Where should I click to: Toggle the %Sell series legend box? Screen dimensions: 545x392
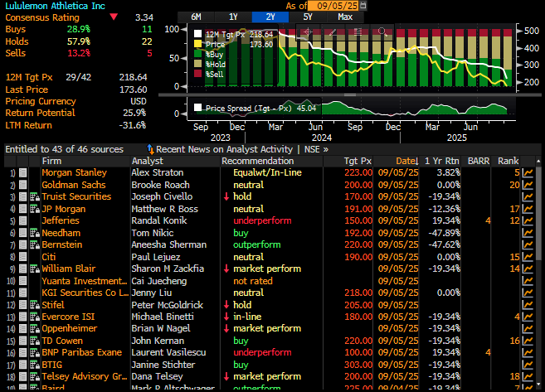197,74
